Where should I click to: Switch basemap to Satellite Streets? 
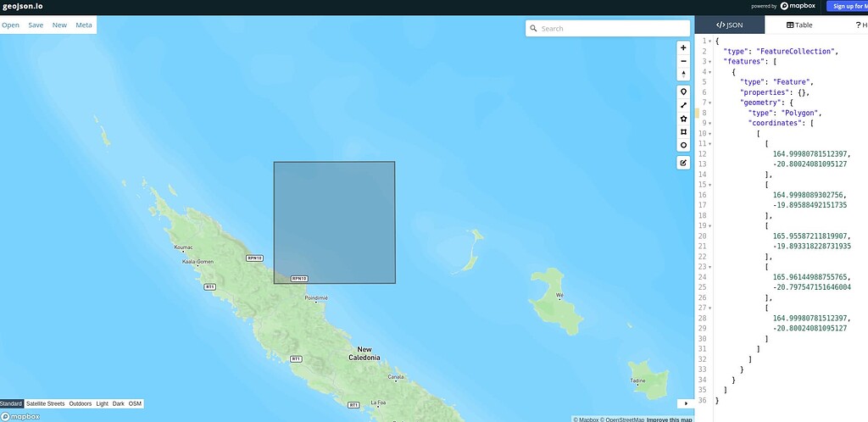[x=45, y=403]
